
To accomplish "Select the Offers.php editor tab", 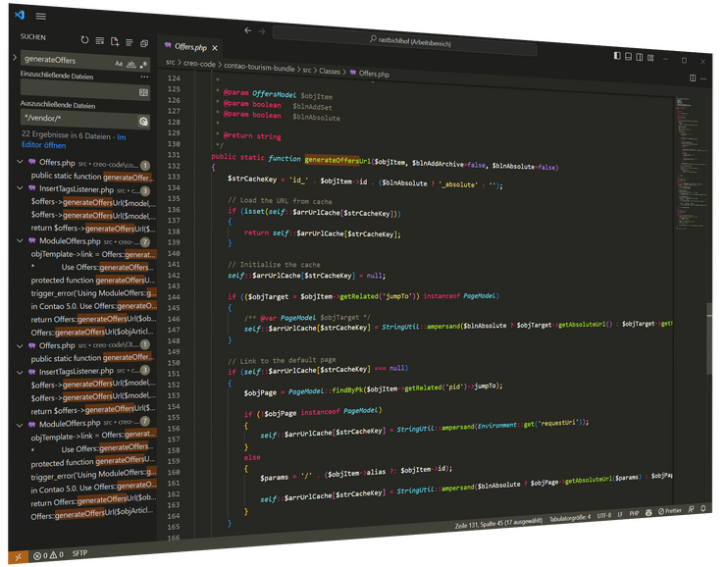I will pos(190,47).
